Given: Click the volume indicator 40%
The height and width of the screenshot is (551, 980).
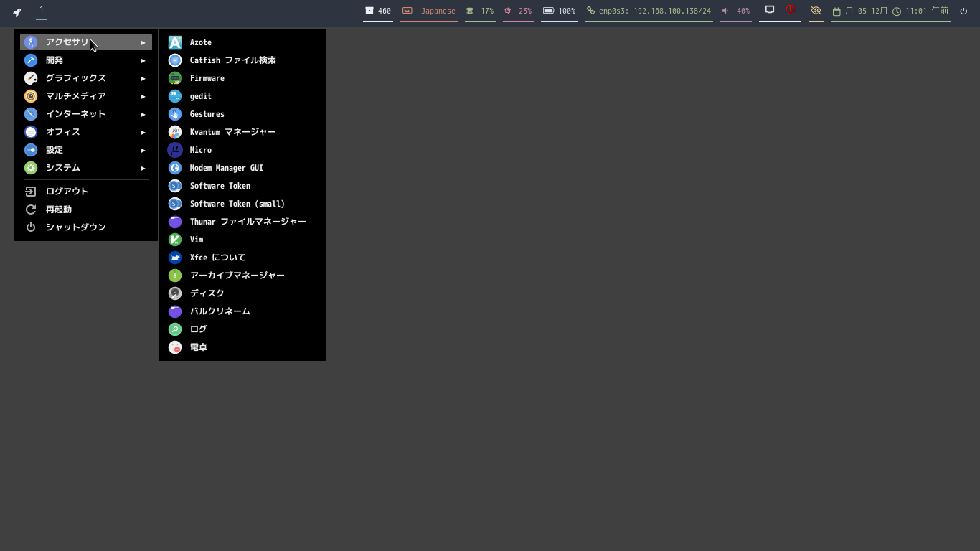Looking at the screenshot, I should point(736,11).
